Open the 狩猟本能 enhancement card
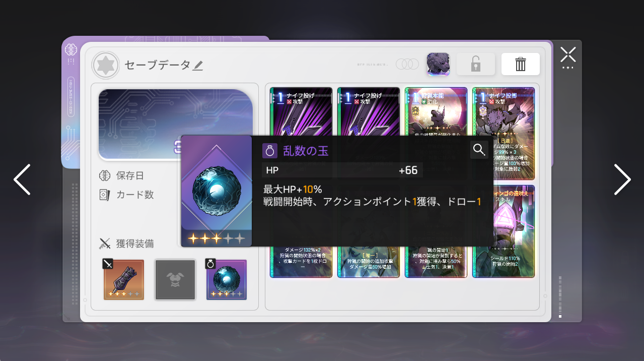The height and width of the screenshot is (361, 644). 436,111
